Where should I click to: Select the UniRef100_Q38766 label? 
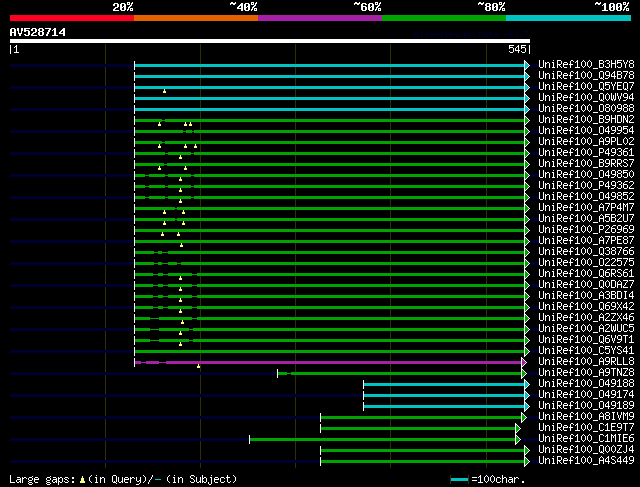pos(586,252)
